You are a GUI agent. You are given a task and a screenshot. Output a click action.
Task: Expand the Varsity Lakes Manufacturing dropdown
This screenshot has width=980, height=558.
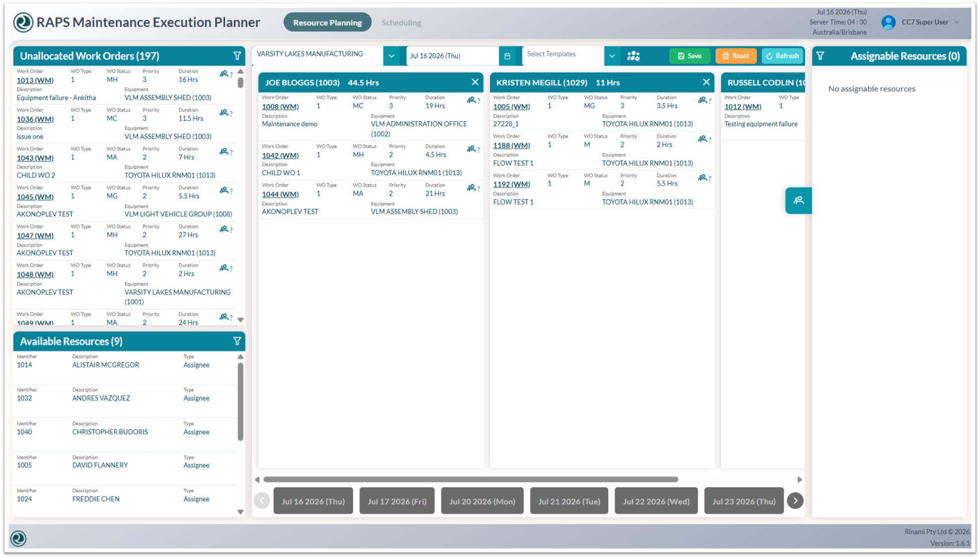(391, 56)
